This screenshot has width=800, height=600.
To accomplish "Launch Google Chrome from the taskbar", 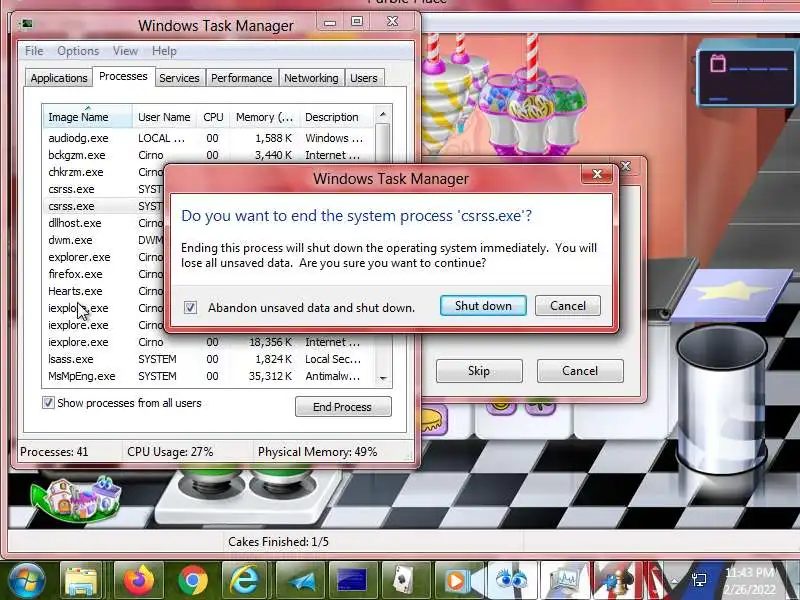I will (x=193, y=581).
